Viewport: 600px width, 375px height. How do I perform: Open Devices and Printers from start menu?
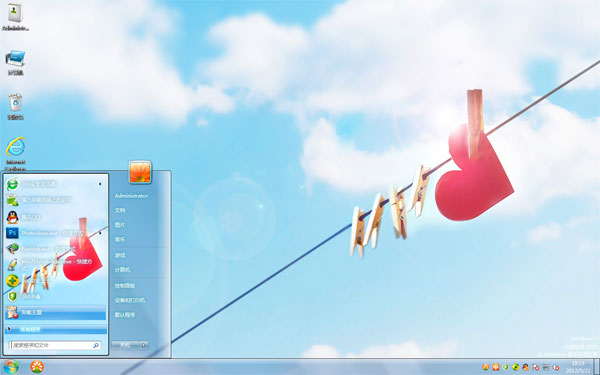[130, 300]
